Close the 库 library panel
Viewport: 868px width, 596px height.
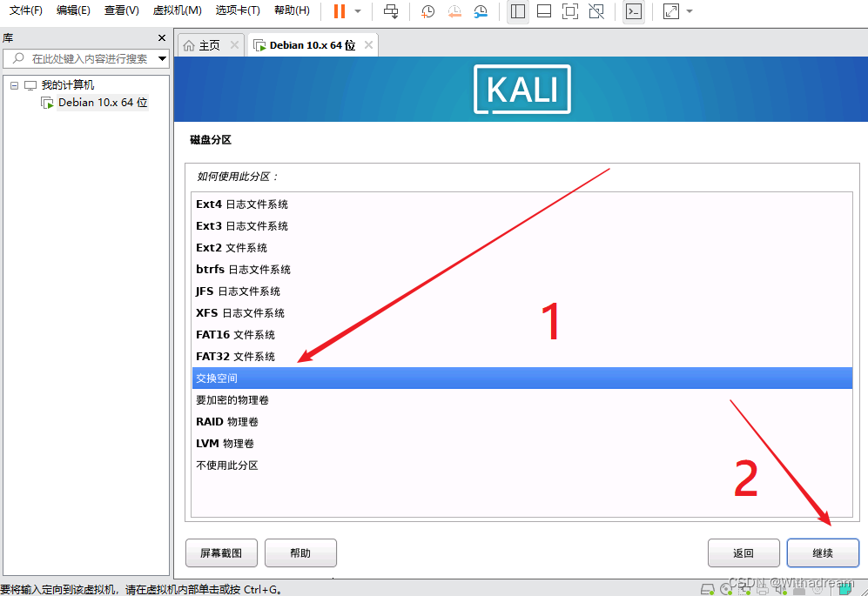pyautogui.click(x=162, y=37)
